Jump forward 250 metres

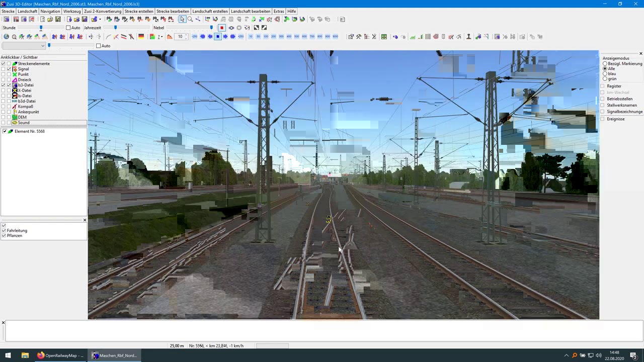point(240,37)
